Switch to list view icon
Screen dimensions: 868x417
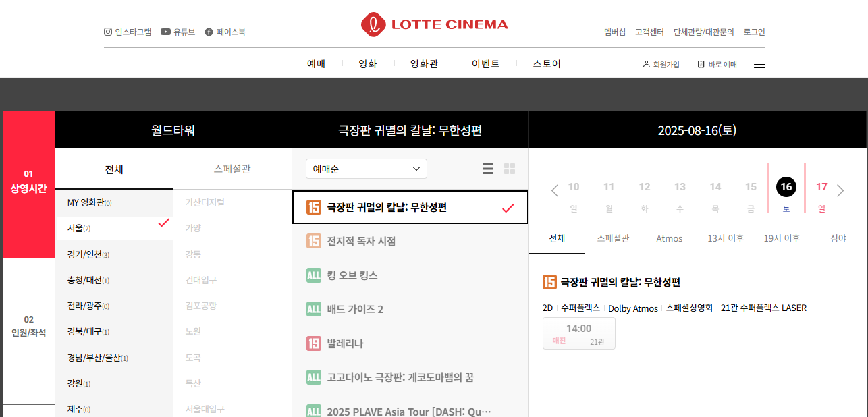pyautogui.click(x=488, y=169)
